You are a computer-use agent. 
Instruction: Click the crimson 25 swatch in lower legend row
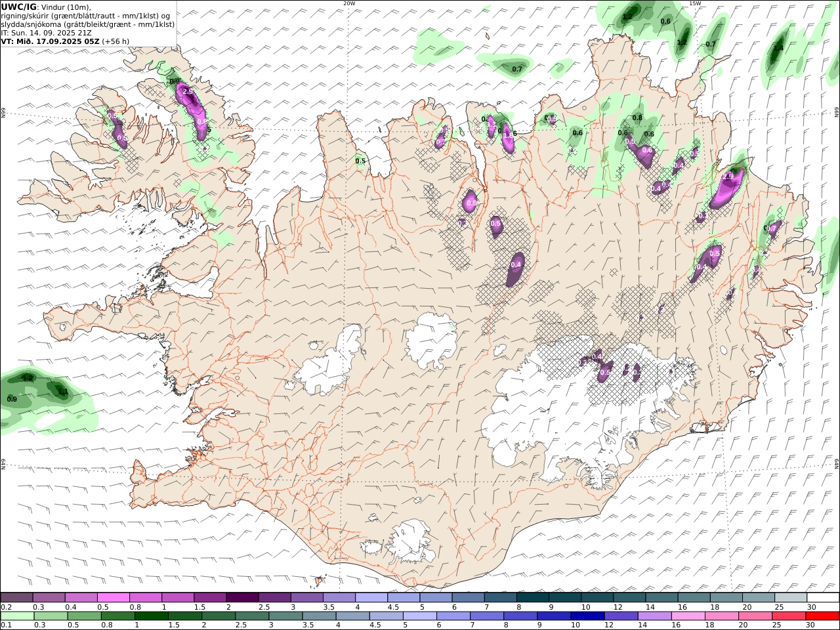[x=788, y=616]
